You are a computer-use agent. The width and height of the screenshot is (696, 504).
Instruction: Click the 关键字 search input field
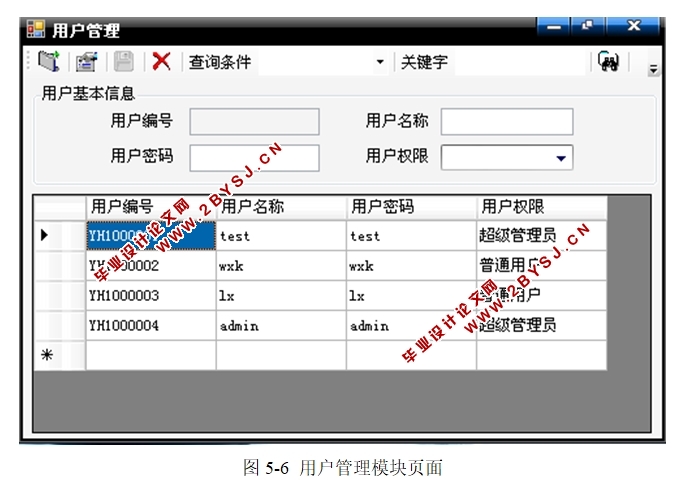click(520, 63)
